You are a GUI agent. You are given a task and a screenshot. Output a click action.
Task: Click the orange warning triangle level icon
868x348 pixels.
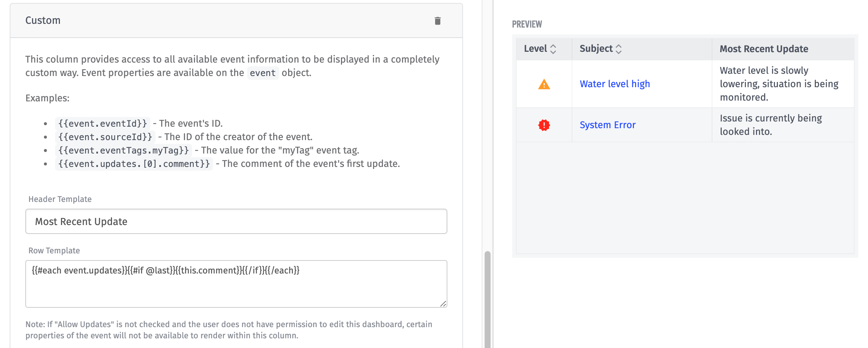pos(544,85)
